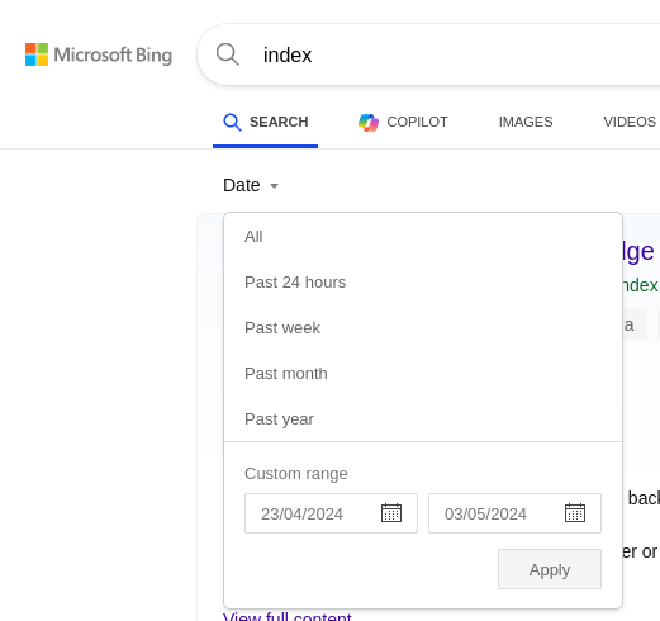Screen dimensions: 660x621
Task: Collapse the Date filter dropdown
Action: point(250,185)
